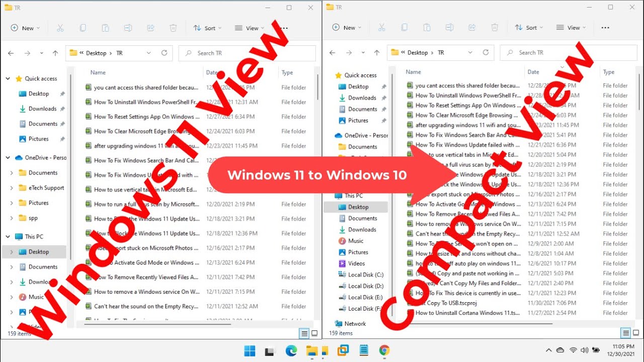Image resolution: width=644 pixels, height=362 pixels.
Task: Click the Cut icon in left window
Action: (x=60, y=28)
